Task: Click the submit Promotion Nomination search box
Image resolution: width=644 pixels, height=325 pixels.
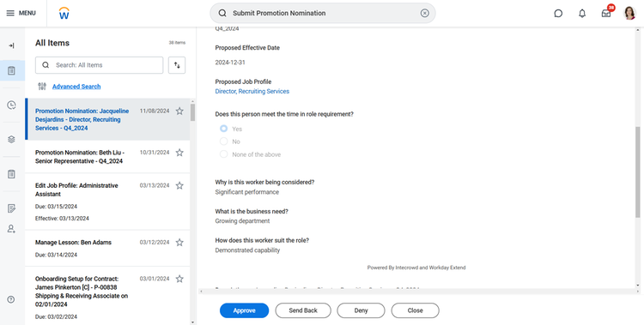Action: (x=323, y=13)
